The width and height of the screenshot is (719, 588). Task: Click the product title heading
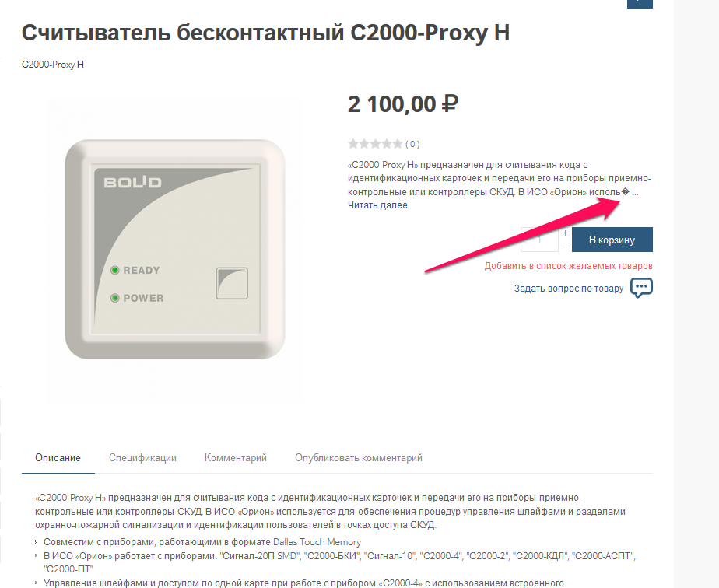265,33
